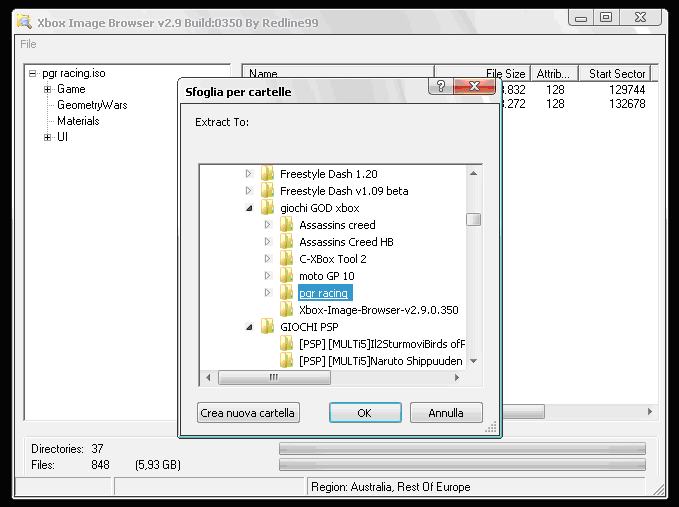This screenshot has height=507, width=679.
Task: Click the Xbox-Image-Browser-v2.9.0.350 folder icon
Action: [287, 310]
